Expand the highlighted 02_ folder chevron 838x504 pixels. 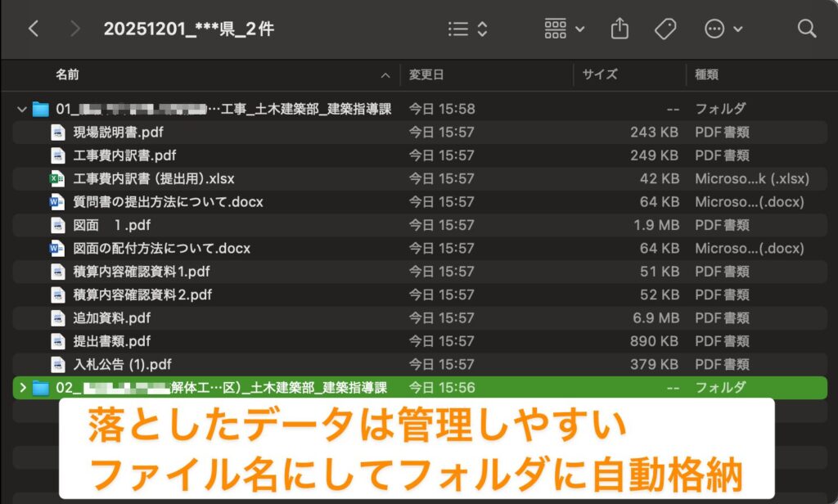tap(21, 388)
